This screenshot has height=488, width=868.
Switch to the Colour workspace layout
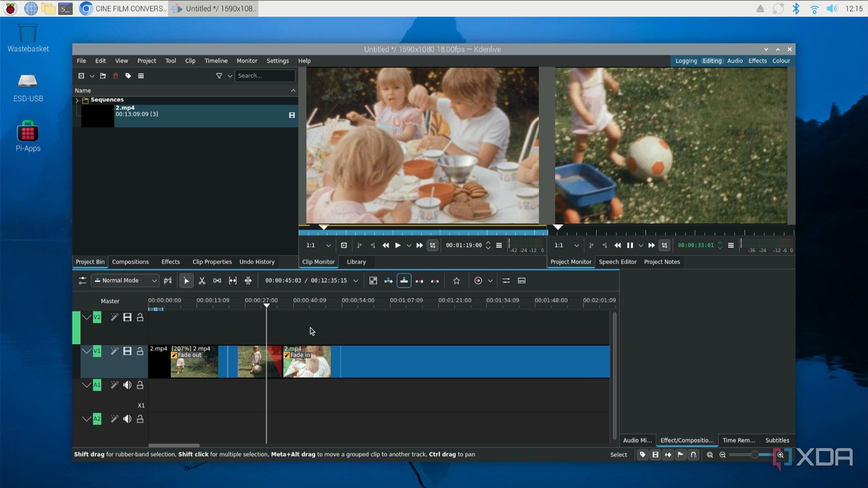[x=781, y=61]
